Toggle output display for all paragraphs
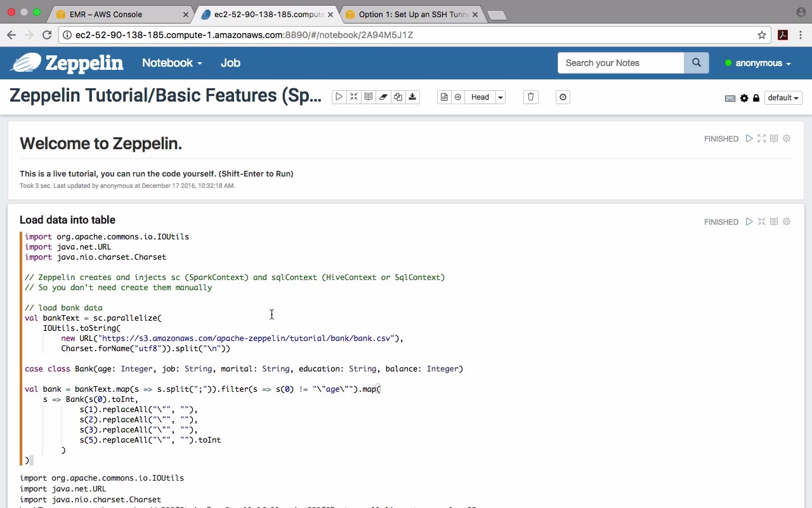The width and height of the screenshot is (812, 508). pos(369,97)
